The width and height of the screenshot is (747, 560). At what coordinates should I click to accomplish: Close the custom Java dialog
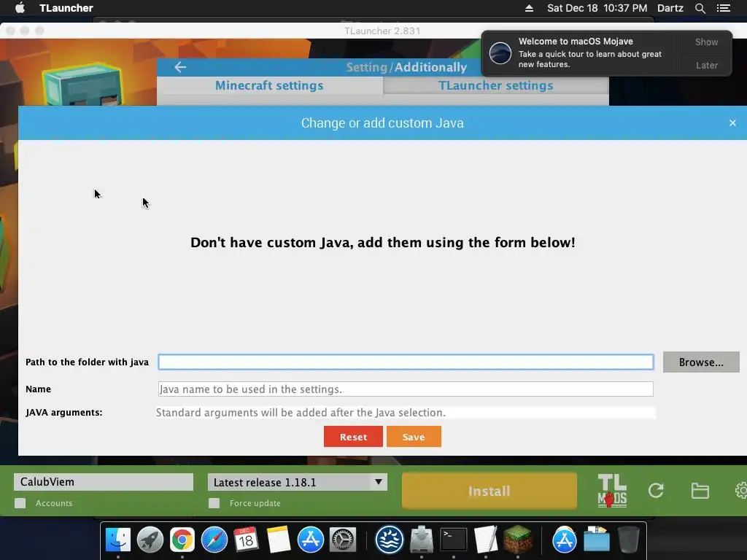732,122
